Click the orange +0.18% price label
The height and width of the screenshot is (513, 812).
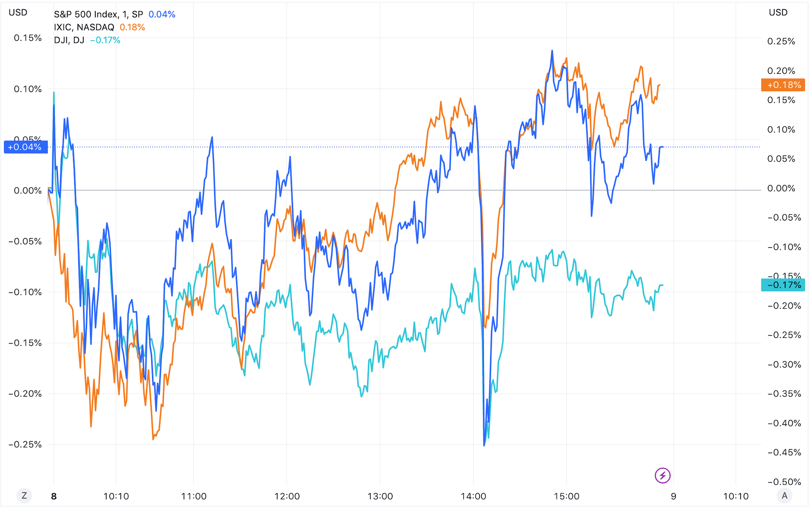783,85
